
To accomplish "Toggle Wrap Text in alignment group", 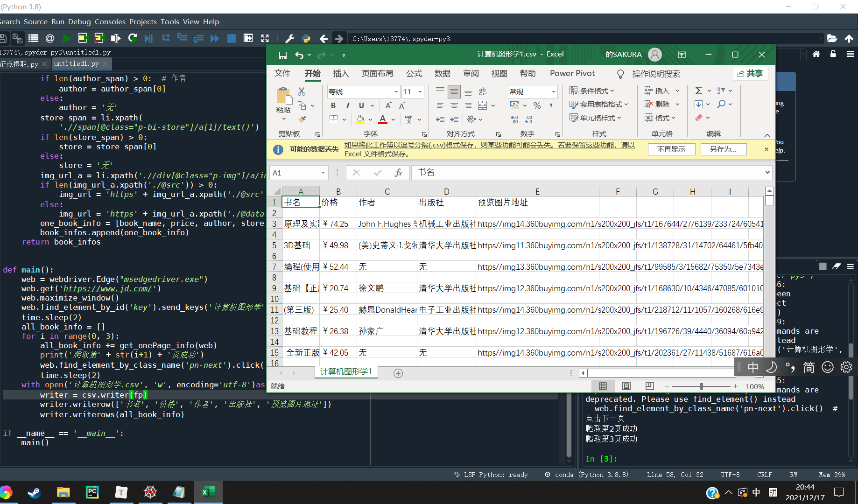I will coord(483,91).
